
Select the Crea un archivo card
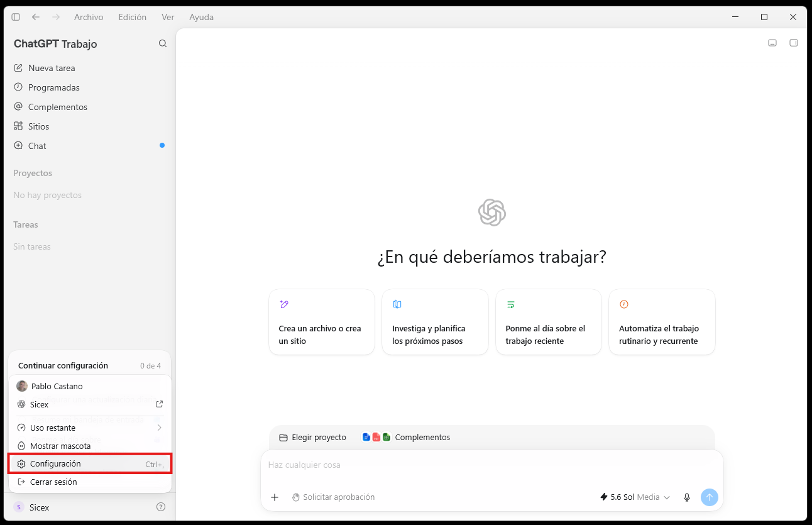[x=322, y=322]
